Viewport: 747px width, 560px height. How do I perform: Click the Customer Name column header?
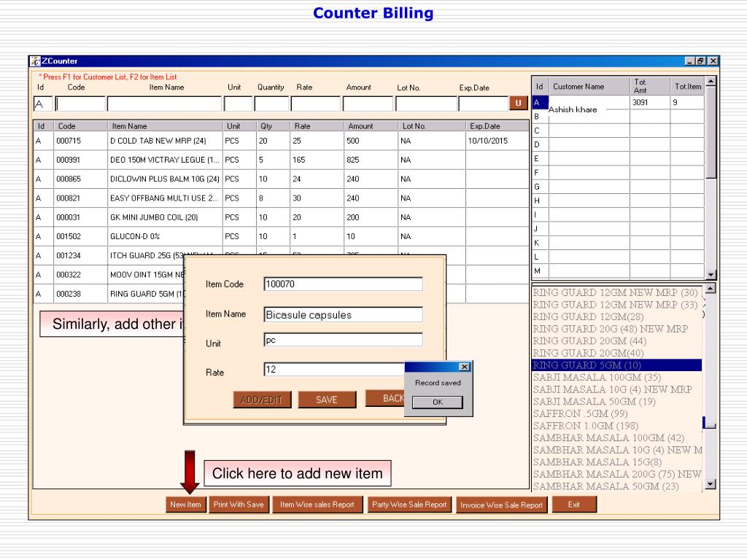pyautogui.click(x=589, y=86)
